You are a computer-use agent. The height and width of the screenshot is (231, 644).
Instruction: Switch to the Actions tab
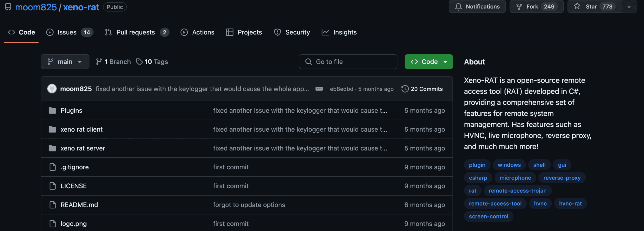tap(197, 32)
